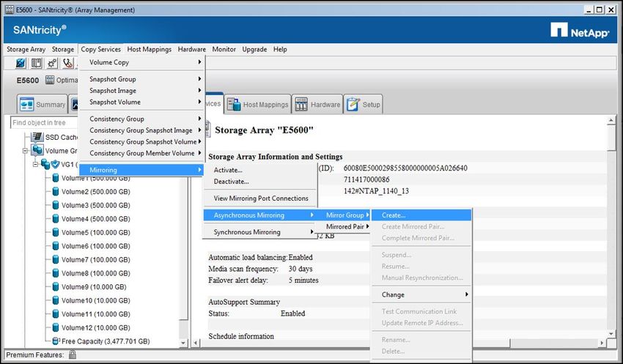Click the Premium Features lock icon
Viewport: 623px width, 364px height.
73,354
